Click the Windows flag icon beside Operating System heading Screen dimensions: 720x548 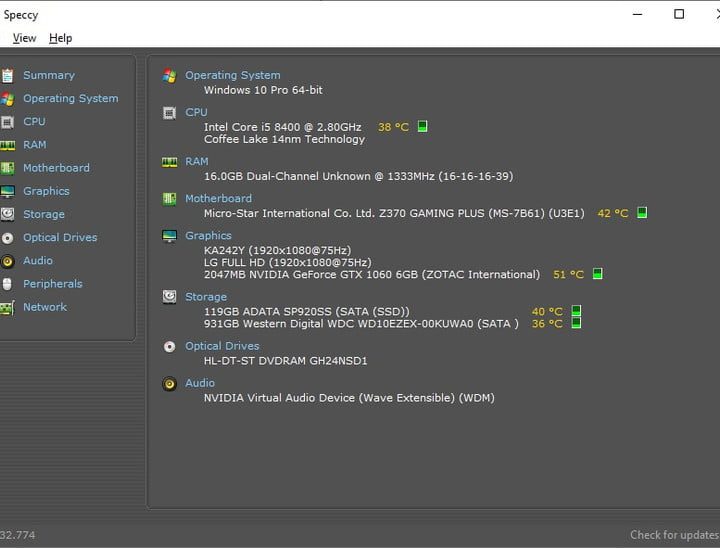[x=169, y=76]
